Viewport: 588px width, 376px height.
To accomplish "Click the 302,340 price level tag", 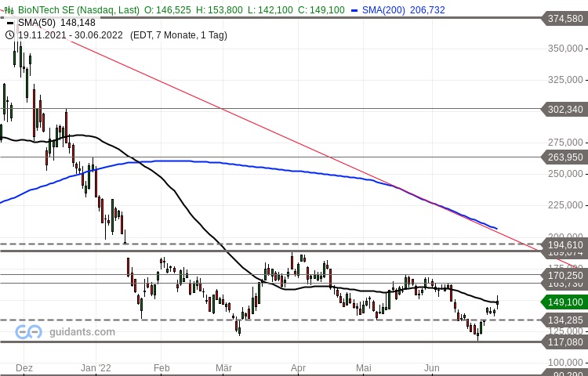I will tap(564, 110).
